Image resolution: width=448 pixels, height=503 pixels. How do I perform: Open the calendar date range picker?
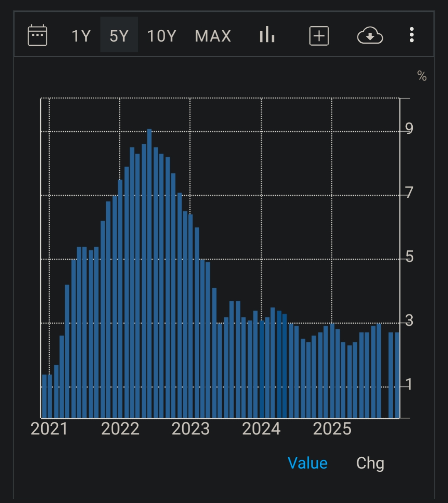coord(37,35)
